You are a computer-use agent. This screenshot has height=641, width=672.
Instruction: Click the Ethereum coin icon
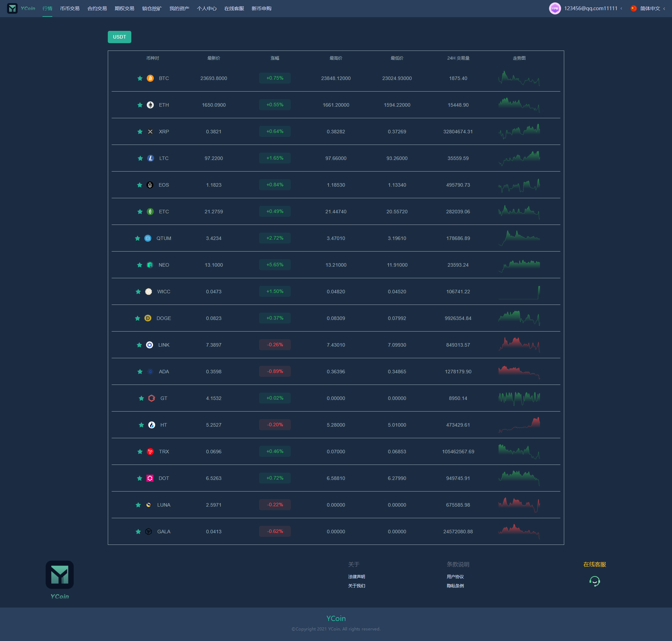click(x=150, y=105)
